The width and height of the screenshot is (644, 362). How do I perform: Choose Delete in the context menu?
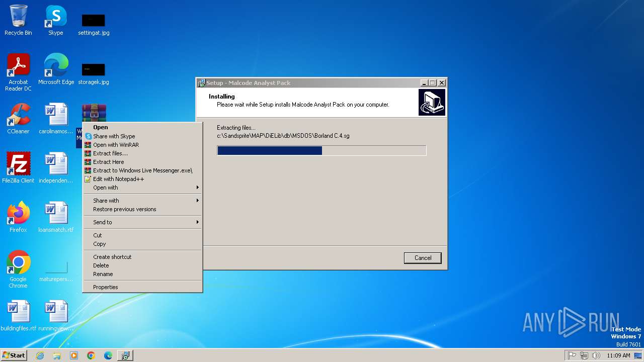[142, 265]
